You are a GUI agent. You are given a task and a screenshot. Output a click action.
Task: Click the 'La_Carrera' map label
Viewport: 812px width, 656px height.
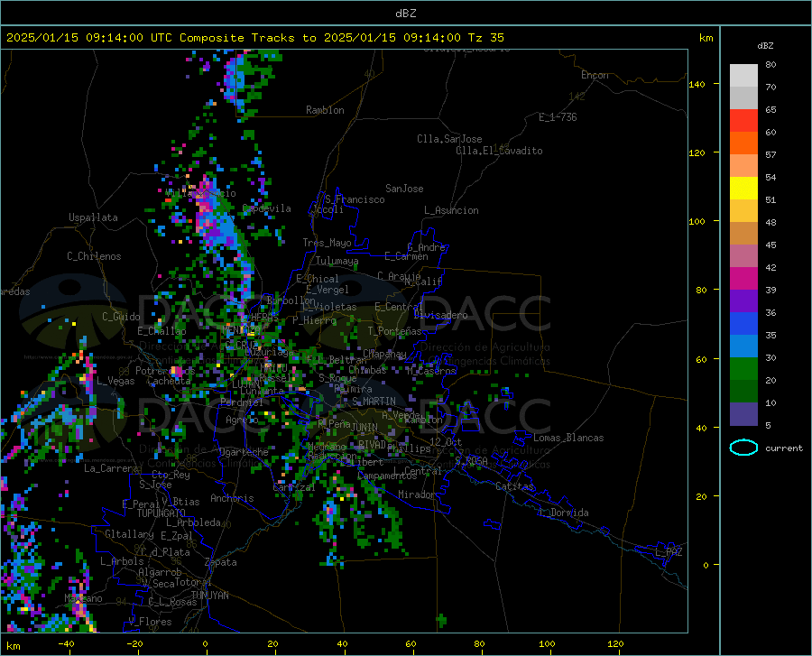point(111,468)
